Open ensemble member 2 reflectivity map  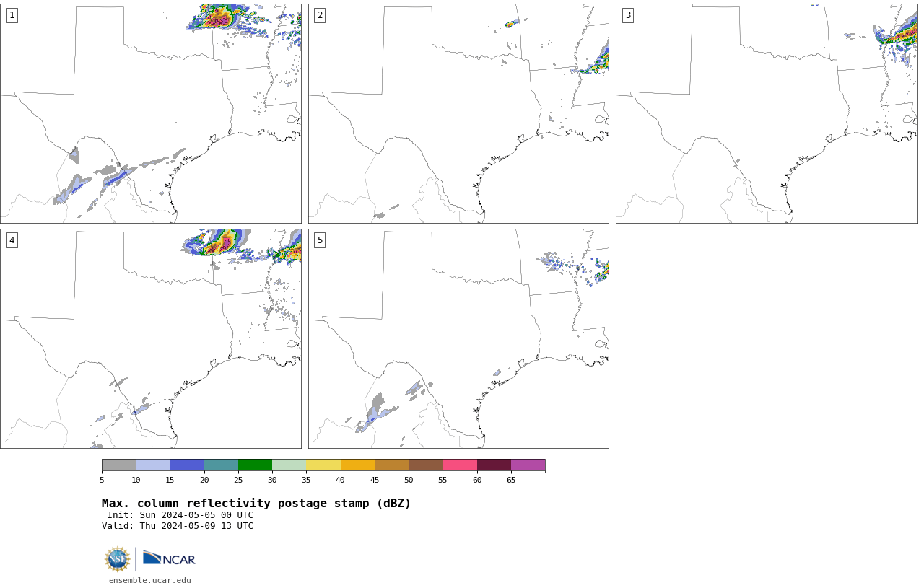point(458,113)
